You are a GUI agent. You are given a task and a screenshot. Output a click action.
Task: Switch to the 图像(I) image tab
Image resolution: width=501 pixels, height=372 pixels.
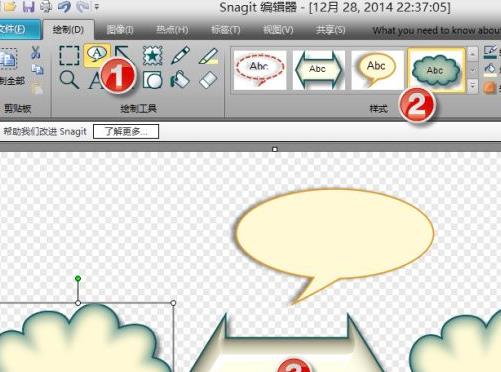pyautogui.click(x=120, y=30)
